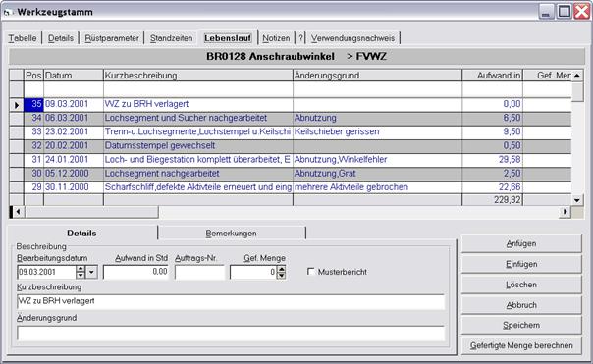
Task: Switch to Verwendungsnachweis tab
Action: click(x=352, y=38)
